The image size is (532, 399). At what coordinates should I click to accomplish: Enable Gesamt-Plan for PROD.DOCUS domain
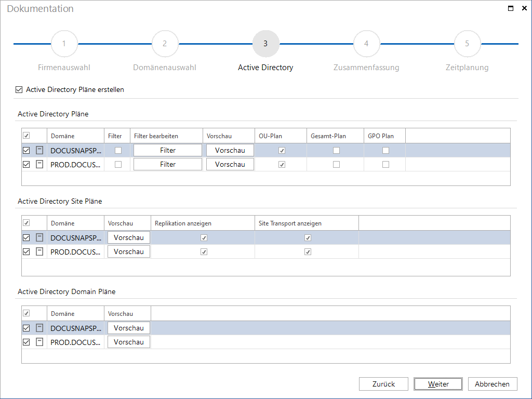click(336, 164)
